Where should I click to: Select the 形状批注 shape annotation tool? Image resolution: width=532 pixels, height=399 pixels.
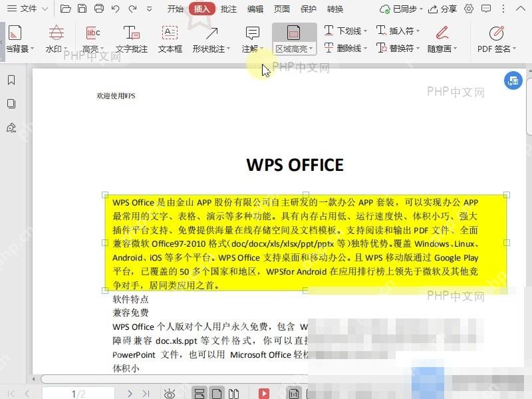[x=211, y=39]
